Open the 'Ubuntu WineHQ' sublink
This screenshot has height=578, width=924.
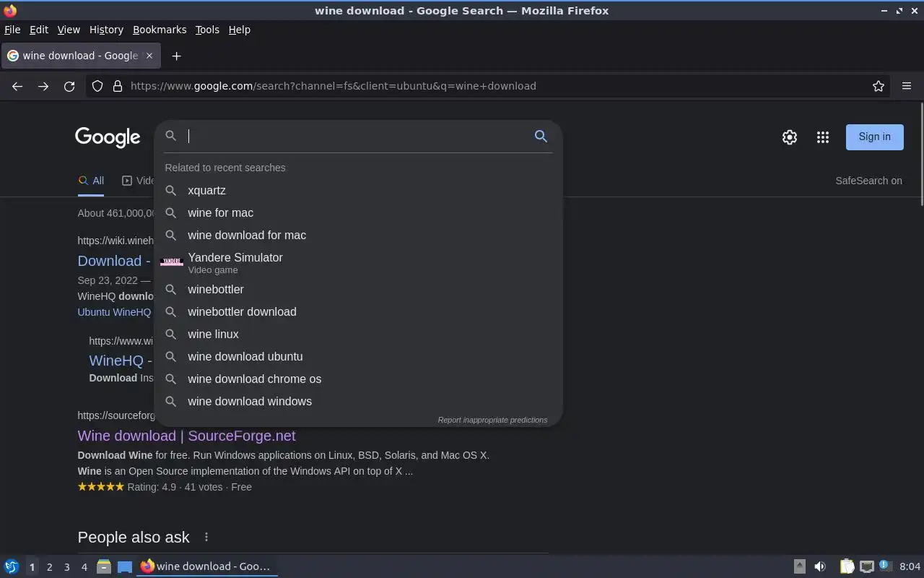114,312
